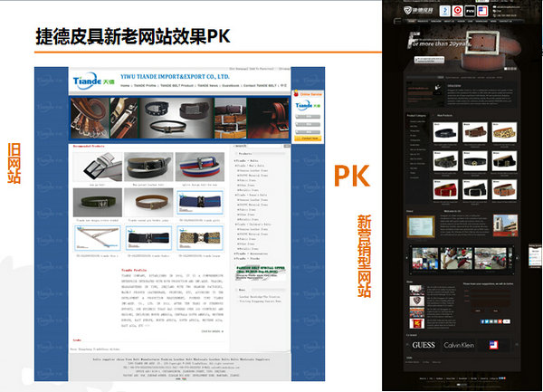Click the photo gallery next arrow
The image size is (543, 392).
coord(518,258)
